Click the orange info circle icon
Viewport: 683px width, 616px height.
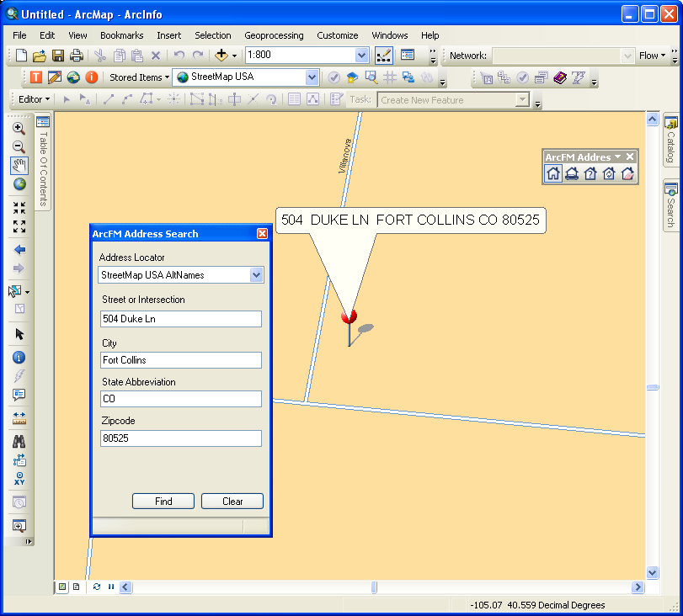[92, 77]
